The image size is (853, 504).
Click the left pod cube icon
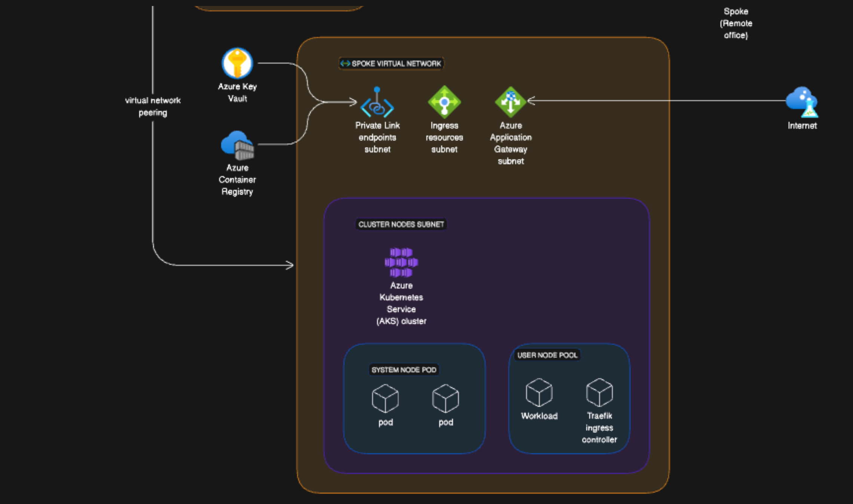pyautogui.click(x=385, y=398)
